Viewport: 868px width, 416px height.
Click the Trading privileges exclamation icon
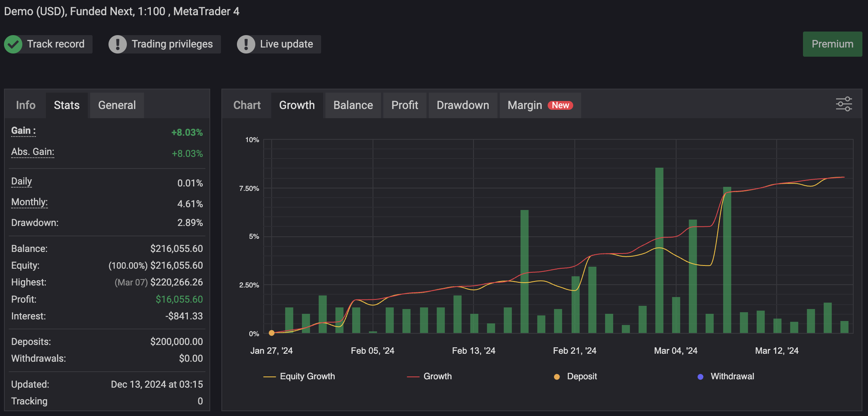coord(118,44)
